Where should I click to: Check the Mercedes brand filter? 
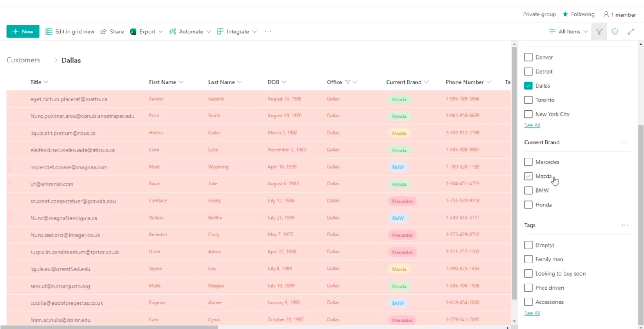pyautogui.click(x=528, y=162)
